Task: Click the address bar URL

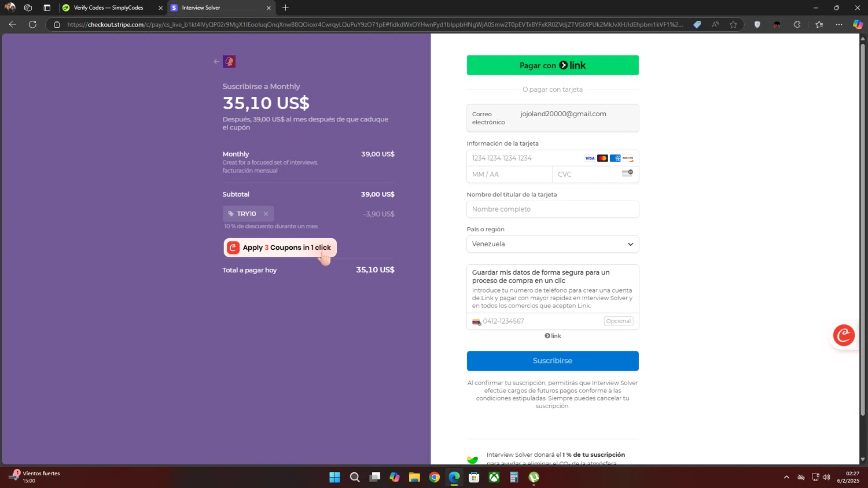Action: point(375,24)
